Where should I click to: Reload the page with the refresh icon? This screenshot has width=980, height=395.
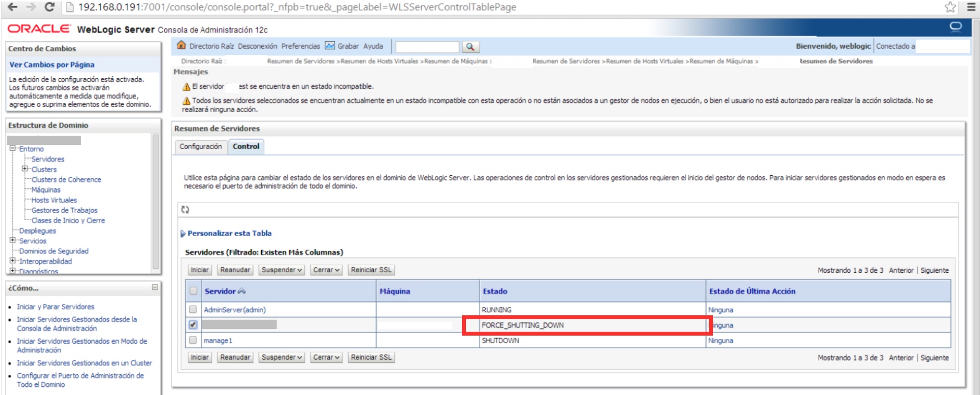click(x=49, y=7)
